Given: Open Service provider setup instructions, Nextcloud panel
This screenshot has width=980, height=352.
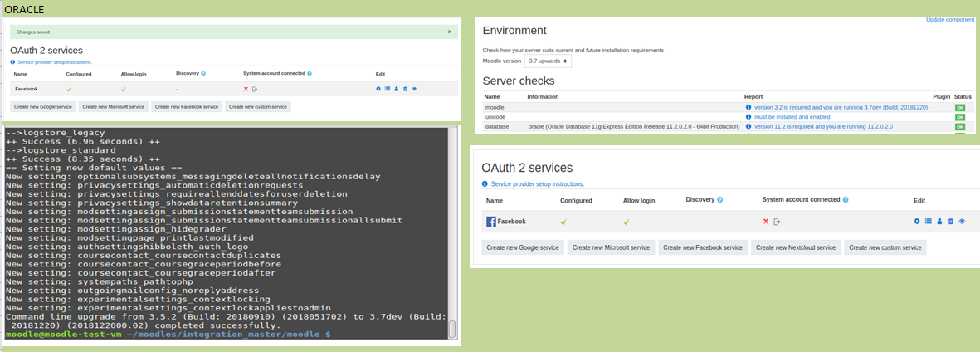Looking at the screenshot, I should [538, 184].
